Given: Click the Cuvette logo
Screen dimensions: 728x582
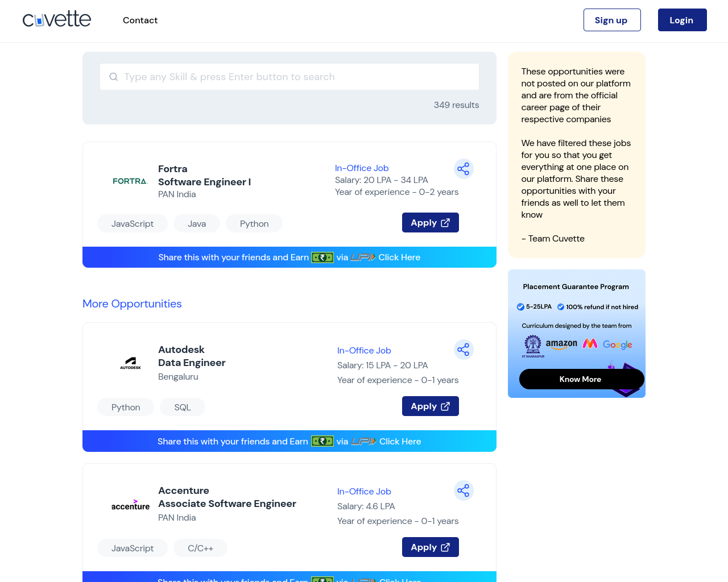Looking at the screenshot, I should (x=57, y=20).
